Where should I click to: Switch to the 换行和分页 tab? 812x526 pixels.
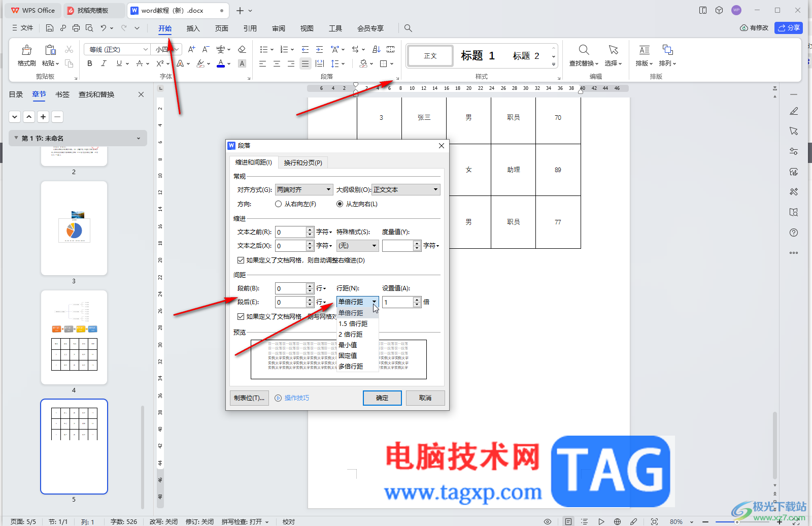click(303, 162)
